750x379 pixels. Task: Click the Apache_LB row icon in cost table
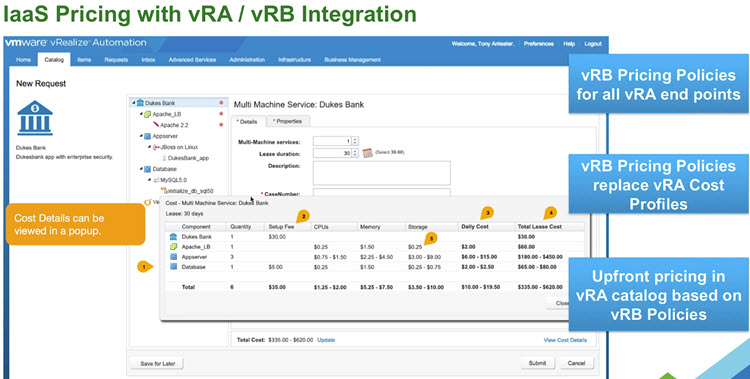(173, 247)
